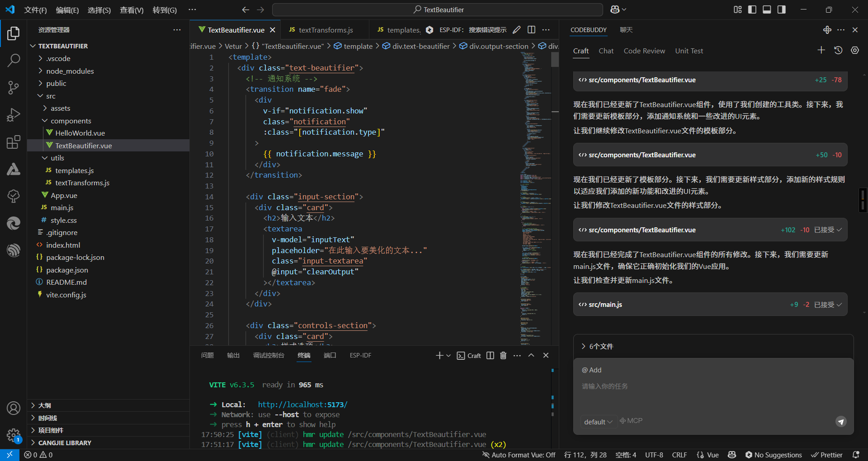The image size is (868, 461).
Task: Switch to the Unit Test tab
Action: [x=689, y=51]
